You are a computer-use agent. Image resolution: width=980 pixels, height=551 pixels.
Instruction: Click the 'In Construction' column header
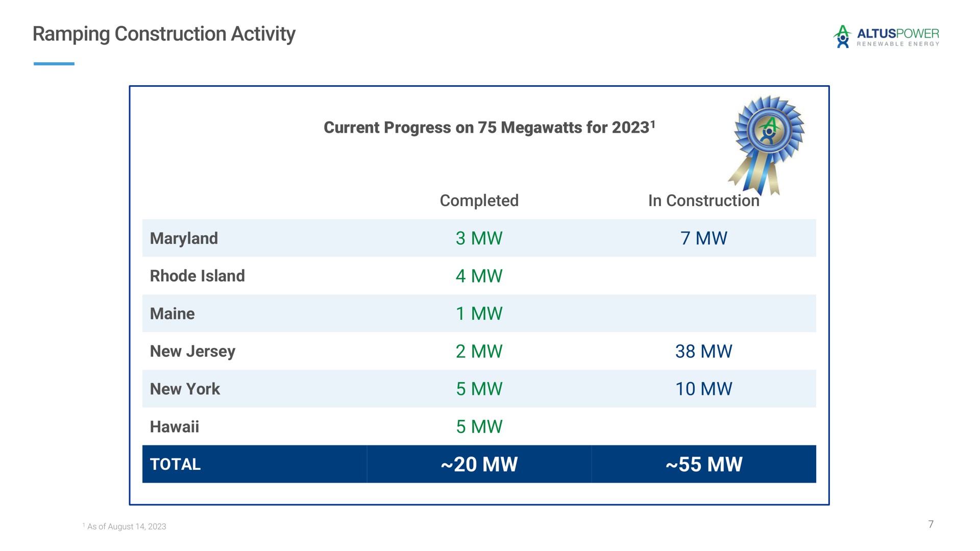click(703, 201)
